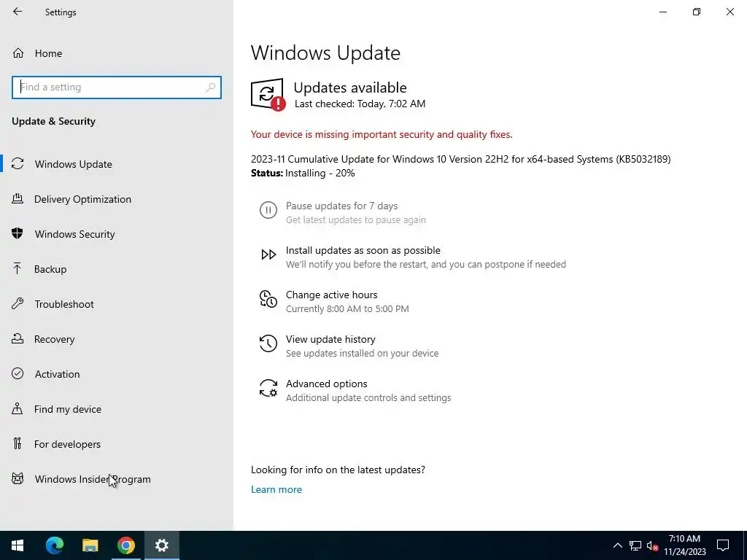Click the Activation checkmark icon
The image size is (747, 560).
[x=18, y=373]
